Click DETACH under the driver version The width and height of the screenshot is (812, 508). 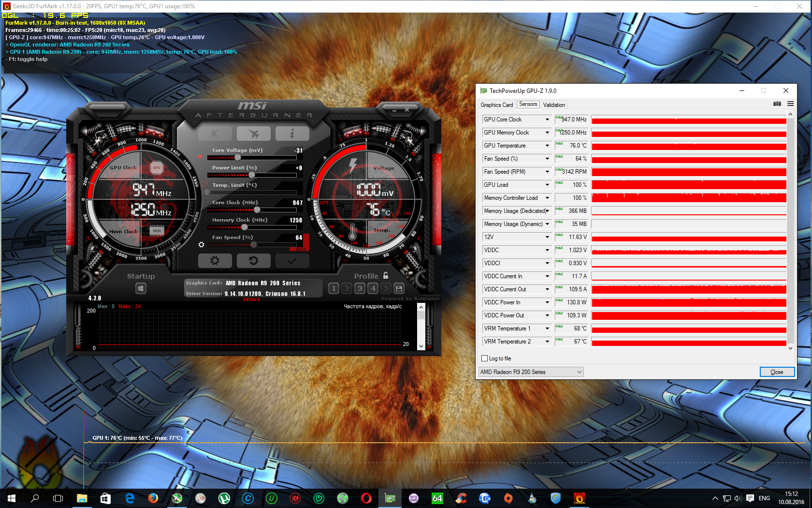pyautogui.click(x=251, y=299)
